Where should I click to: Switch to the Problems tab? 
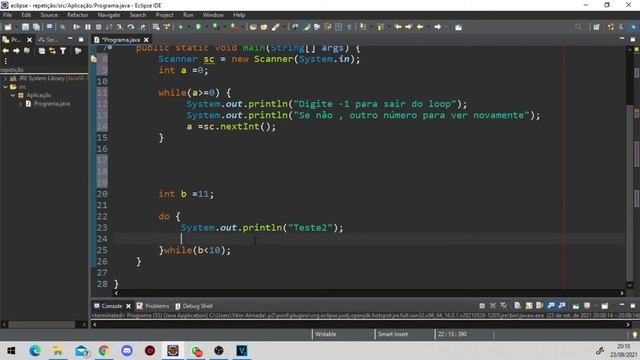pyautogui.click(x=153, y=306)
